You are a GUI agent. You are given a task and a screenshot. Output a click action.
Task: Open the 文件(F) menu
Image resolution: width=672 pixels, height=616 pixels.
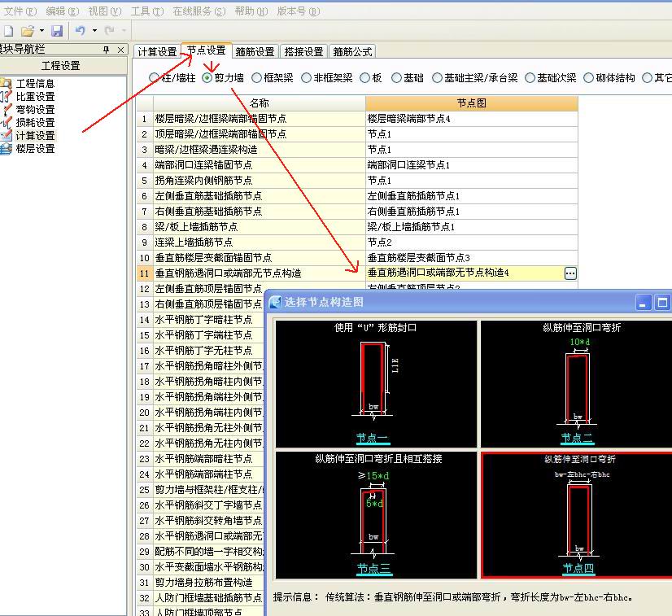[x=20, y=11]
